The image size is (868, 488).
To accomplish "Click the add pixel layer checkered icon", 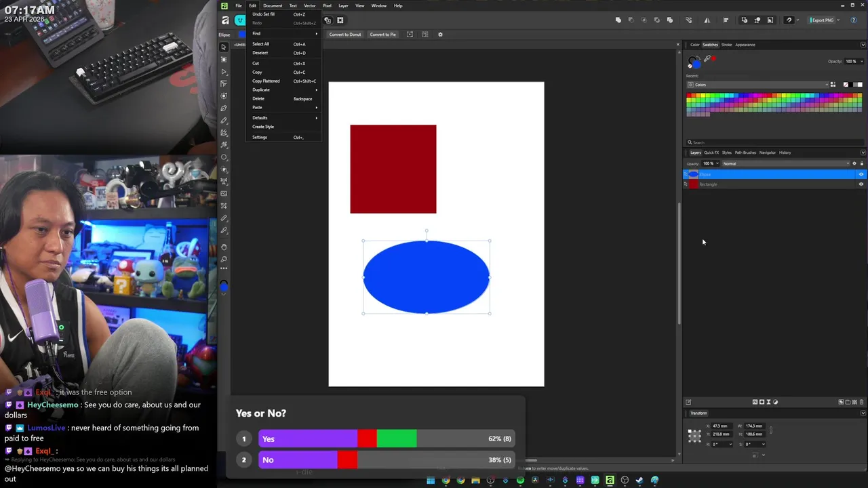I will pos(854,402).
